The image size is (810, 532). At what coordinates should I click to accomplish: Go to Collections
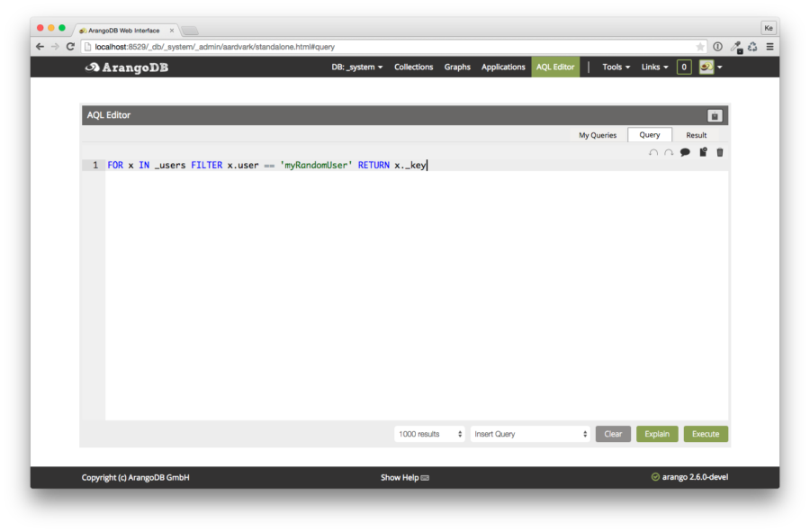[413, 68]
